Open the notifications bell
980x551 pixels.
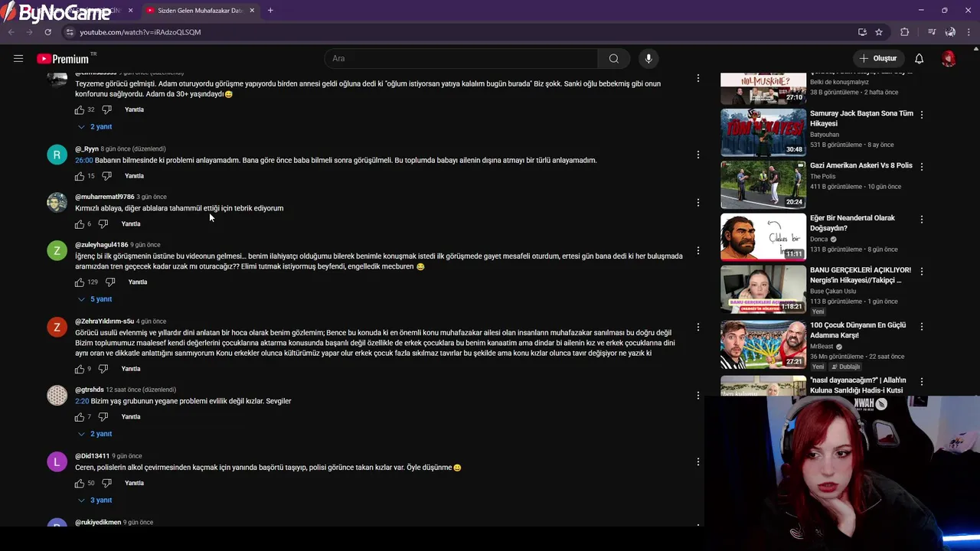pyautogui.click(x=919, y=58)
